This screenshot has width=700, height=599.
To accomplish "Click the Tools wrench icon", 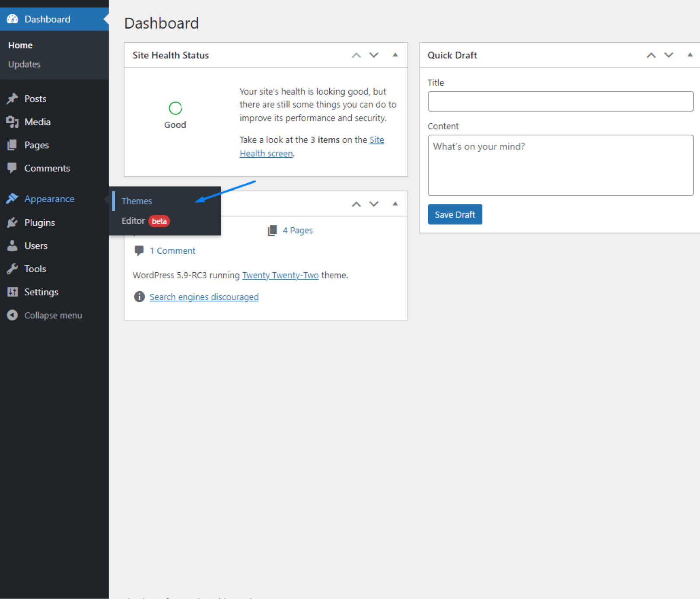I will coord(13,269).
